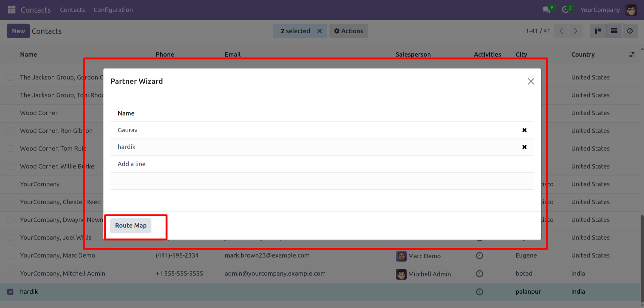Viewport: 644px width, 308px height.
Task: Click the vertical scrollbar of contact list
Action: point(642,259)
